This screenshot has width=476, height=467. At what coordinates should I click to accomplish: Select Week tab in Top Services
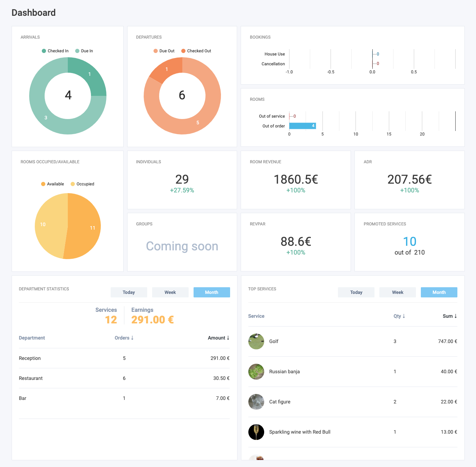pos(398,292)
